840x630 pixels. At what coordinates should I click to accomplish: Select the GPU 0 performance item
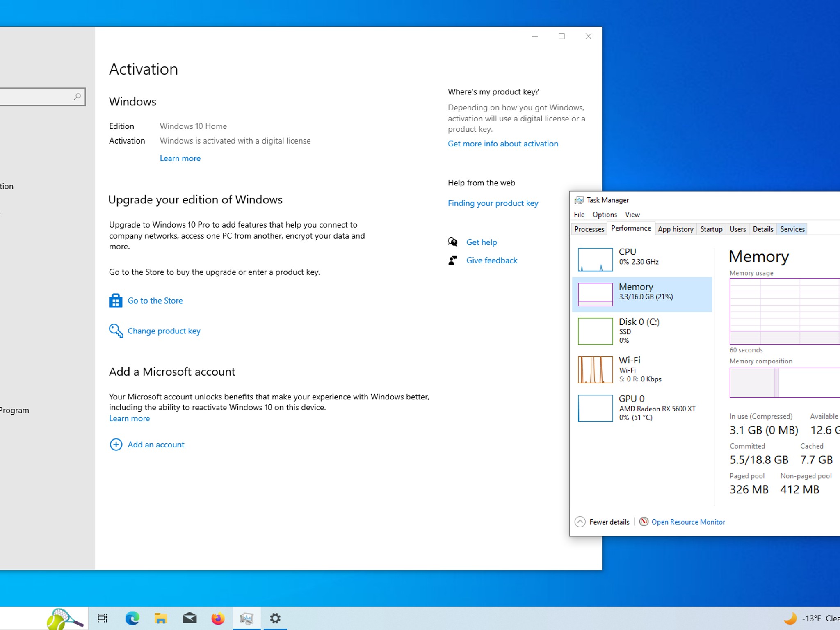coord(642,408)
